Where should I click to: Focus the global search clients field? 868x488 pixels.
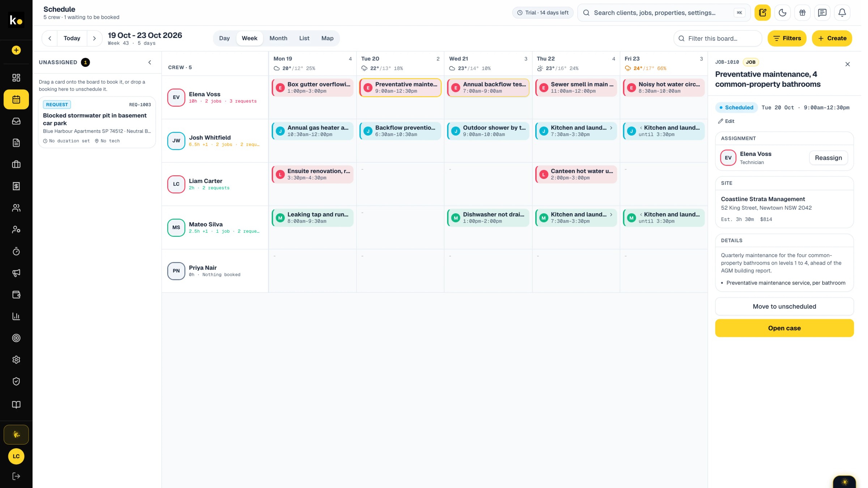(x=664, y=13)
